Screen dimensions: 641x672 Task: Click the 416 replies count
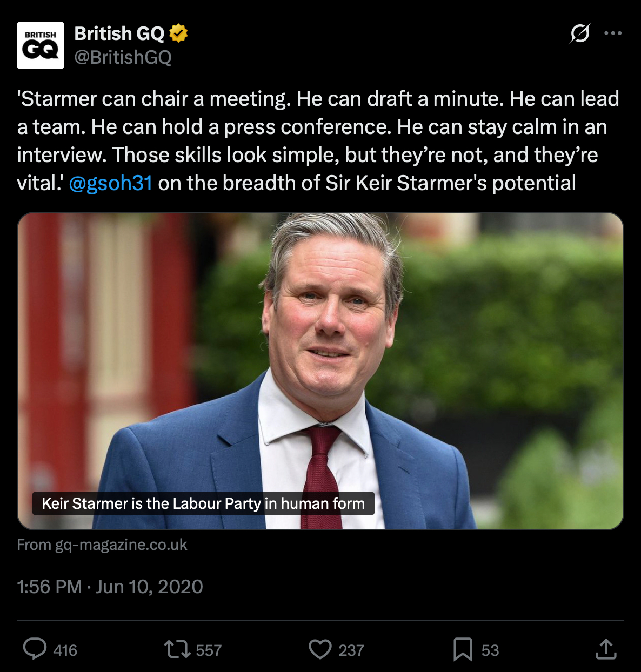pyautogui.click(x=65, y=650)
